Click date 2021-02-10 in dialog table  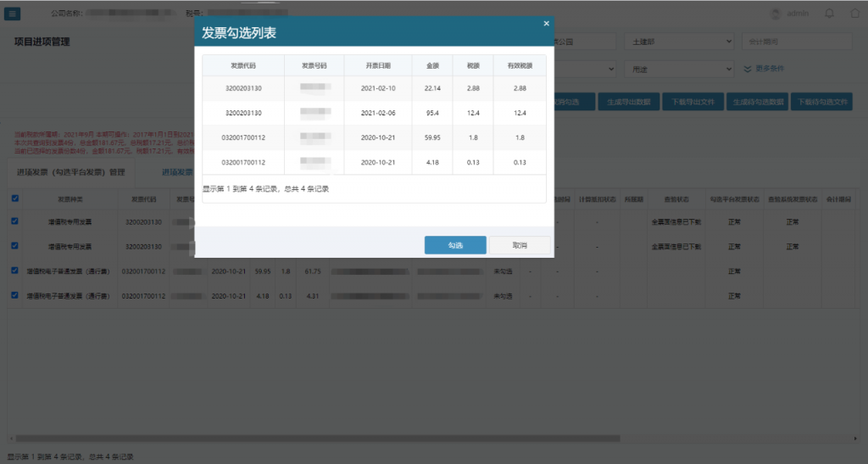(x=378, y=88)
